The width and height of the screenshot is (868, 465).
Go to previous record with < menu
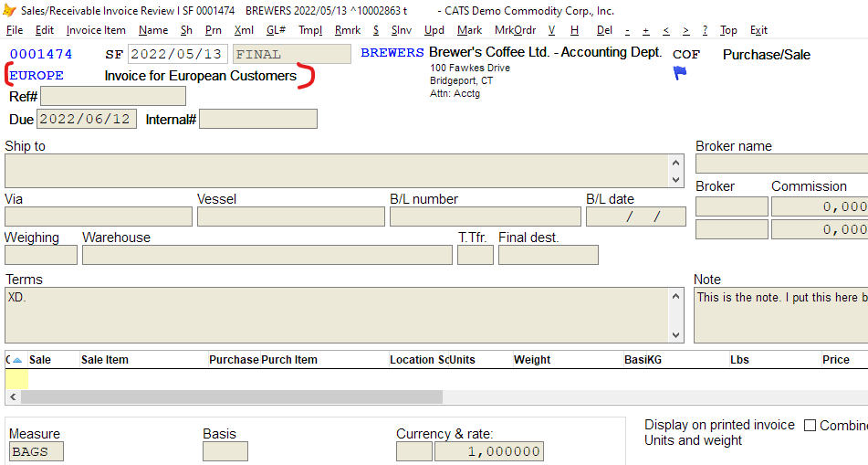[x=666, y=30]
